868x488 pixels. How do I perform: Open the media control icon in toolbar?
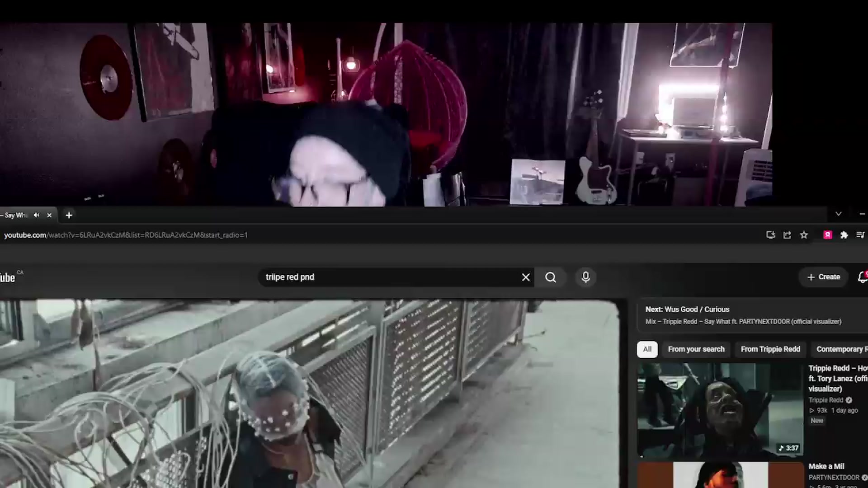860,235
